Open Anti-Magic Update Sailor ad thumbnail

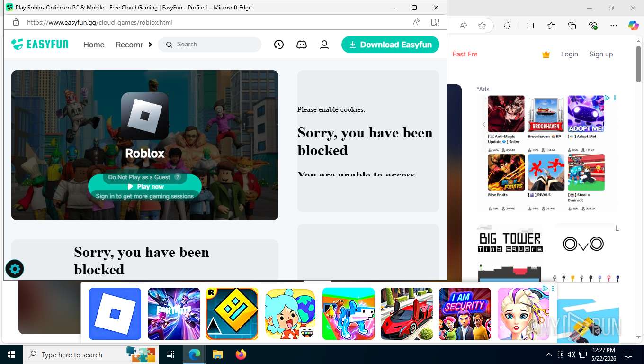[x=506, y=114]
